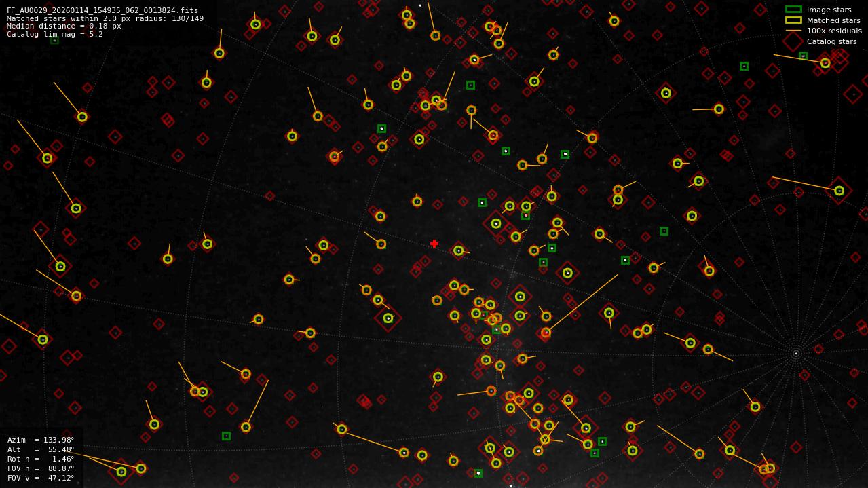Image resolution: width=868 pixels, height=488 pixels.
Task: Click the green Image stars legend square
Action: point(793,10)
